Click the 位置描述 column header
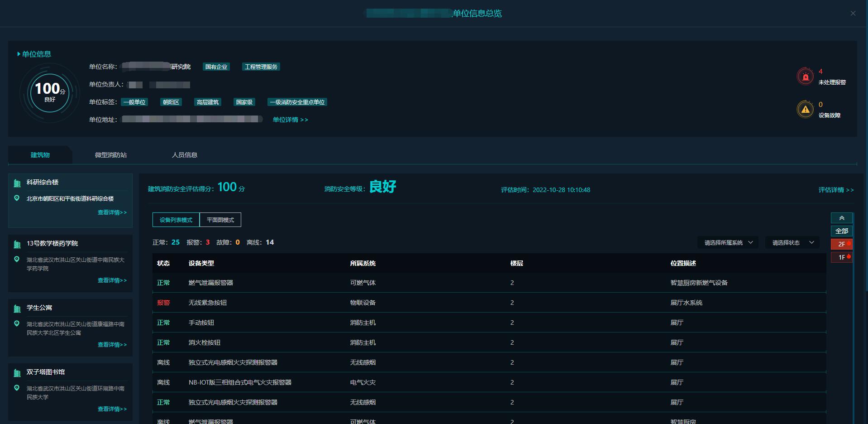Viewport: 868px width, 424px height. 683,263
